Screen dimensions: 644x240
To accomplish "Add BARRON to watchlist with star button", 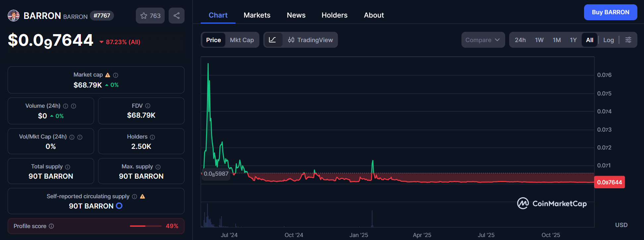I will (x=150, y=16).
